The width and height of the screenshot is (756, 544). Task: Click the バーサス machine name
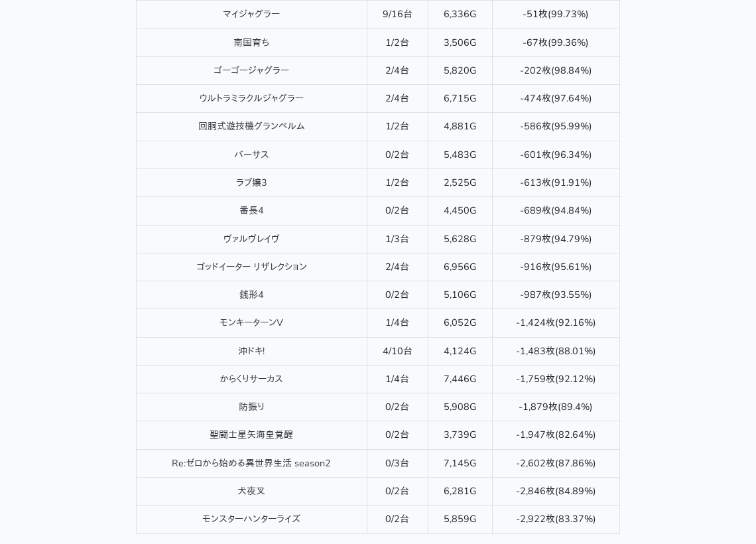(x=251, y=155)
